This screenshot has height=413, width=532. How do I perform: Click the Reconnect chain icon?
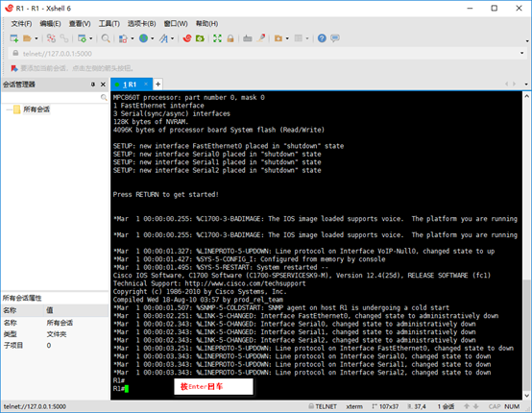64,38
